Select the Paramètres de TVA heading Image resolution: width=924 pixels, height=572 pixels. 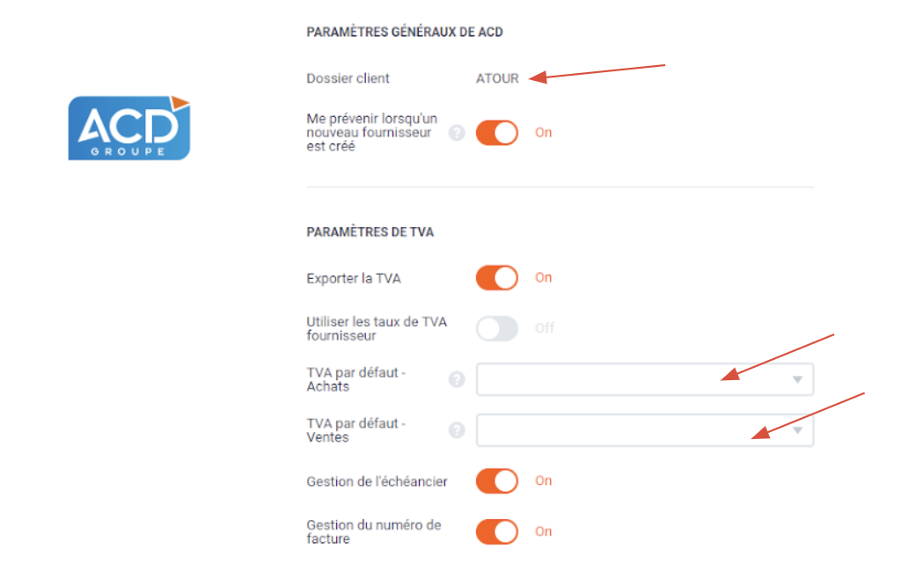[370, 232]
